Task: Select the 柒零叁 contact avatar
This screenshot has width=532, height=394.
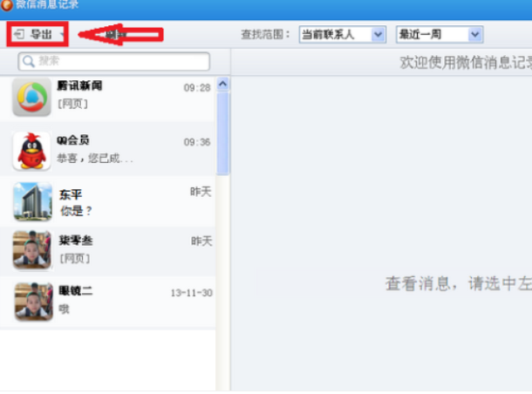Action: pyautogui.click(x=32, y=250)
